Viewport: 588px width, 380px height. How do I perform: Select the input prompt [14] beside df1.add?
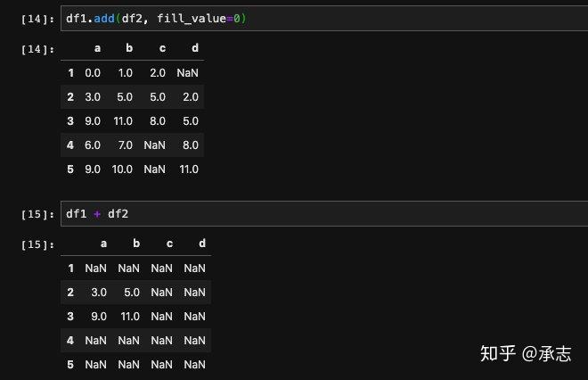click(37, 19)
